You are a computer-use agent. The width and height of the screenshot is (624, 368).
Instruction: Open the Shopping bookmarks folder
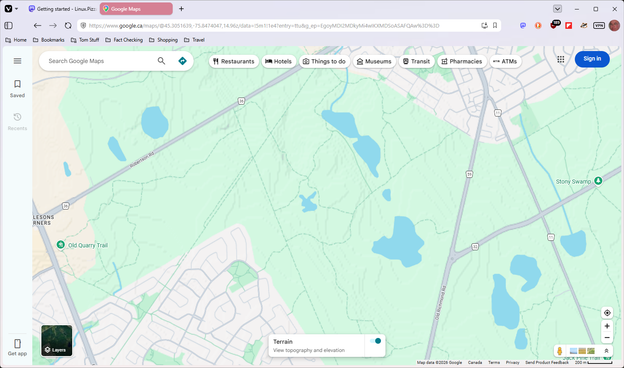point(163,40)
